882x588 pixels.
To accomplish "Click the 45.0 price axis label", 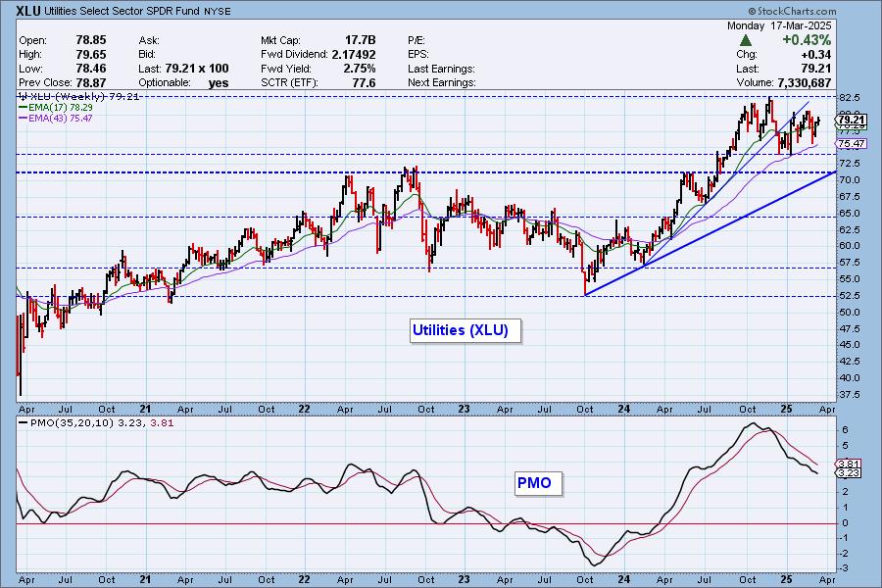I will point(849,345).
